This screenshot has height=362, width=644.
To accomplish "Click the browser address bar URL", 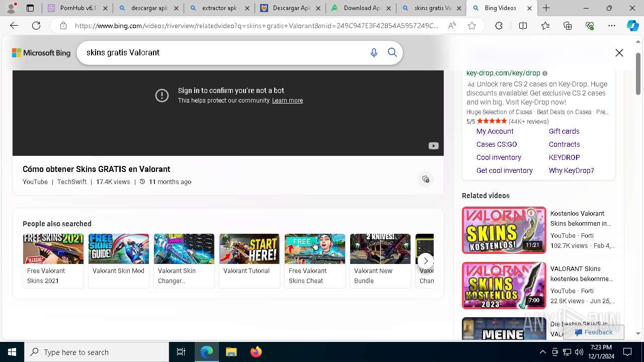I will (257, 26).
